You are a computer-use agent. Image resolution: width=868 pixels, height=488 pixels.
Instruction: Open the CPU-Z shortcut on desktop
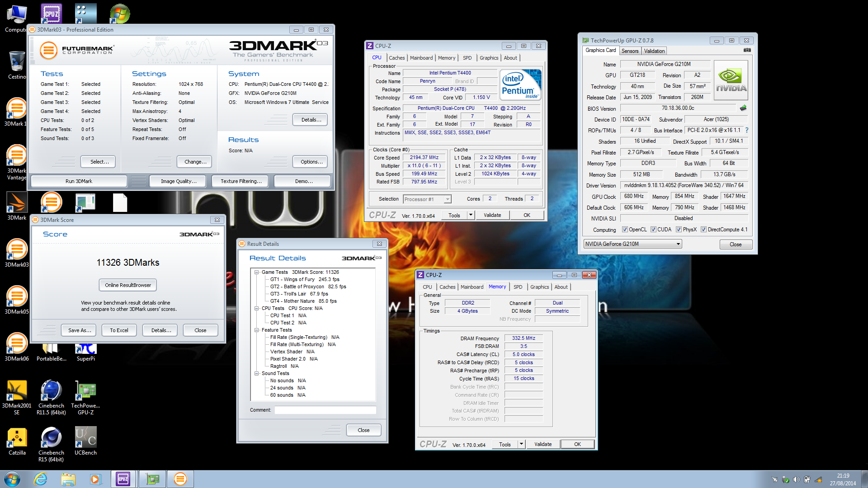tap(51, 13)
